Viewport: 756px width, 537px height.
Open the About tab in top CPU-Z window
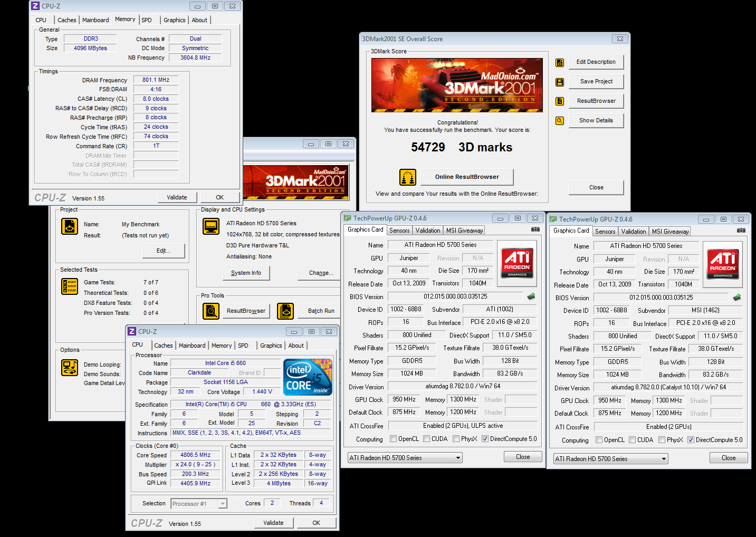[199, 20]
